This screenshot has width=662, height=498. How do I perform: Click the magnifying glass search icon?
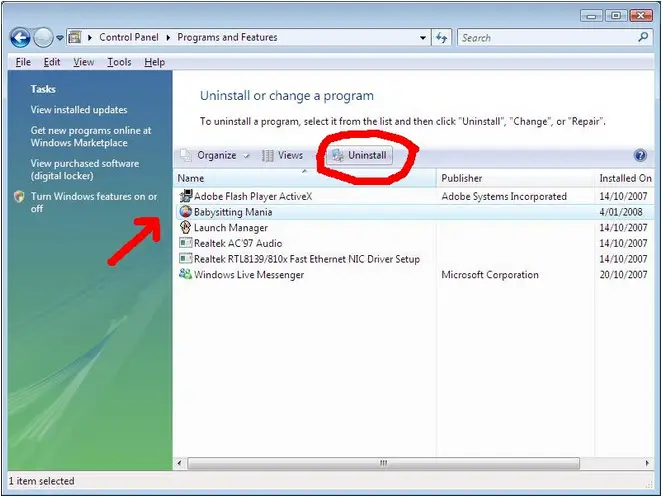pyautogui.click(x=643, y=37)
